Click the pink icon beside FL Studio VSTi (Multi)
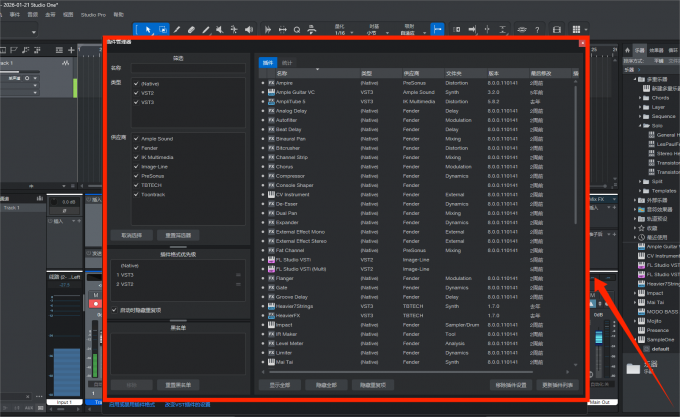 click(x=271, y=269)
